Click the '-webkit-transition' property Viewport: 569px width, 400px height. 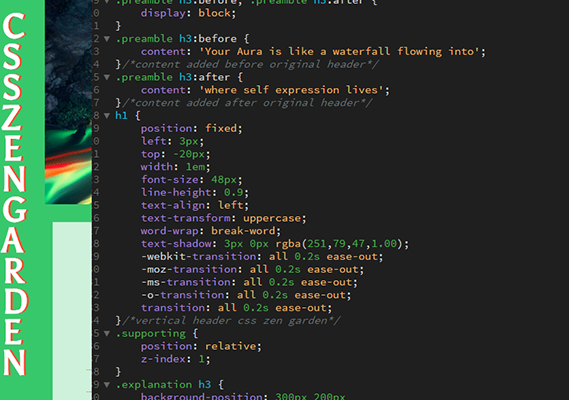[x=198, y=257]
